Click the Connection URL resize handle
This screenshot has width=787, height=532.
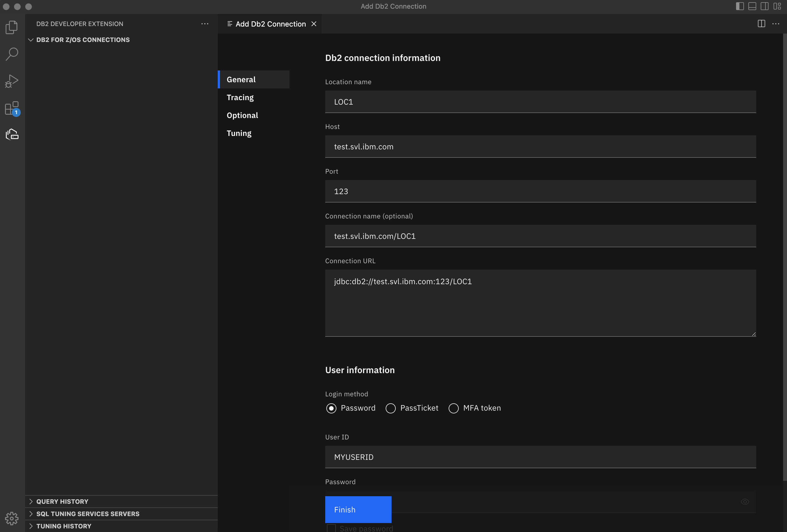click(x=753, y=334)
